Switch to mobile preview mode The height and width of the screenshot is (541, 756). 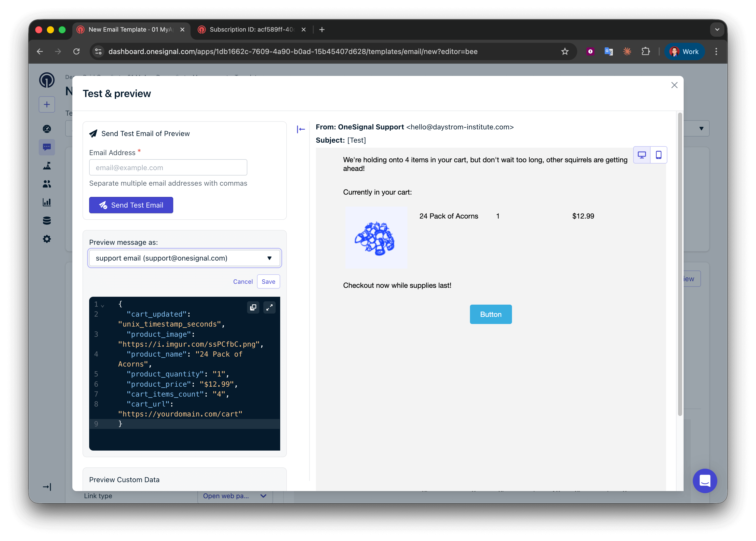pyautogui.click(x=658, y=155)
